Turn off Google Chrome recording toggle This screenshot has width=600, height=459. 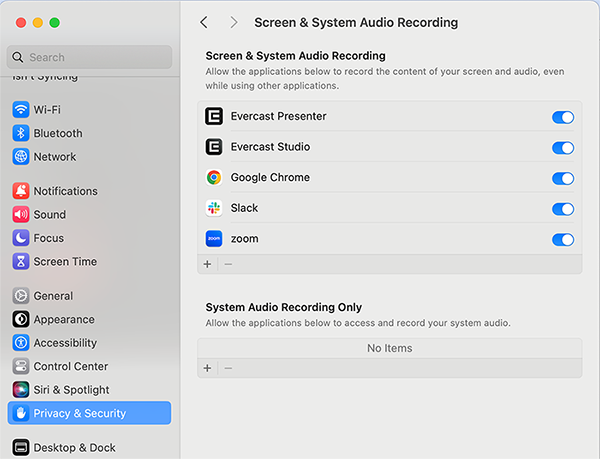[563, 179]
